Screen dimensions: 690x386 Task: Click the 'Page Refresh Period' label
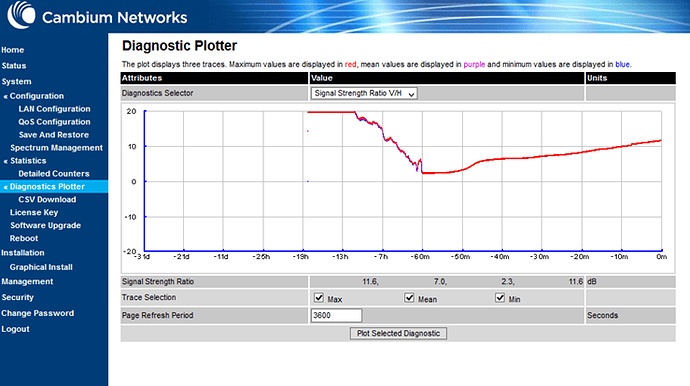point(158,316)
